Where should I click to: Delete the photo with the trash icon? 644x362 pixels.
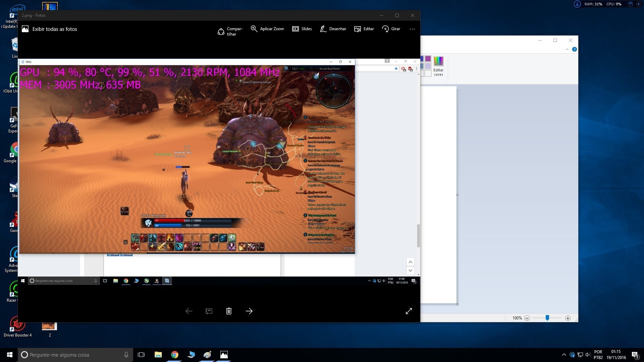pos(229,311)
